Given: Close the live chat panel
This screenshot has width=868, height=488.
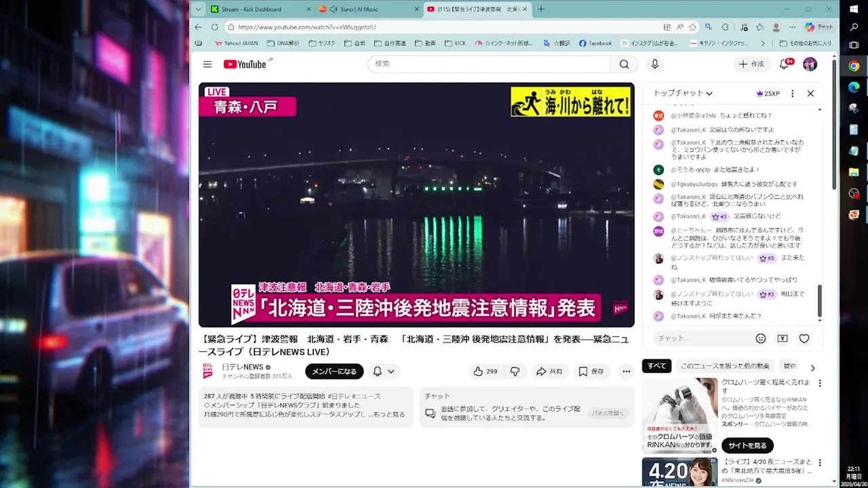Looking at the screenshot, I should (810, 94).
